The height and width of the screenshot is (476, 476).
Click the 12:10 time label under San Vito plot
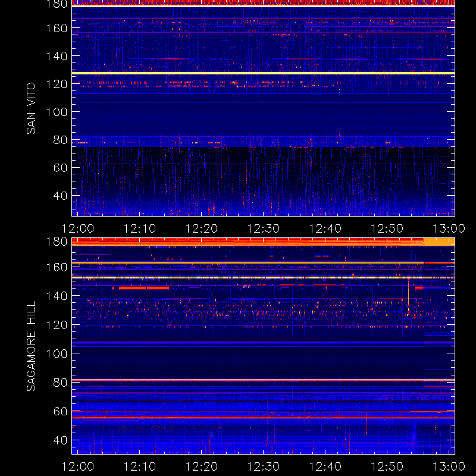click(140, 228)
